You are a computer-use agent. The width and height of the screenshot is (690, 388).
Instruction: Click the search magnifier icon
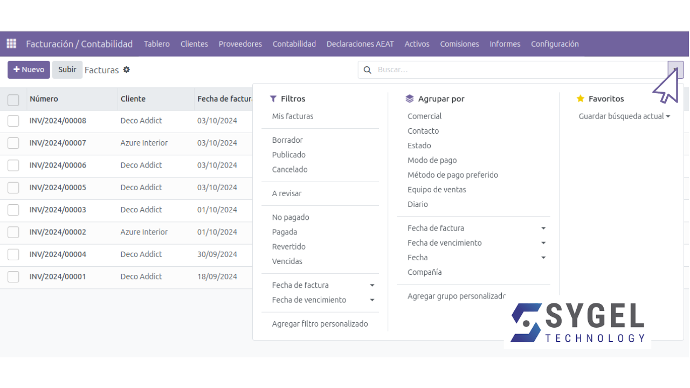(x=367, y=70)
